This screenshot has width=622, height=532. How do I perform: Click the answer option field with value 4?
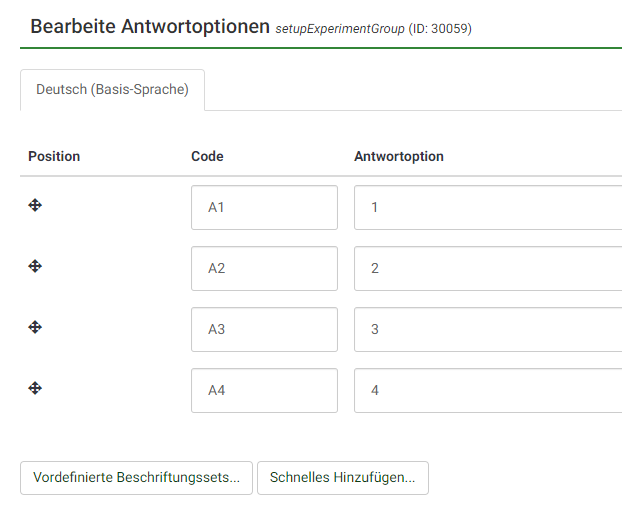tap(487, 391)
